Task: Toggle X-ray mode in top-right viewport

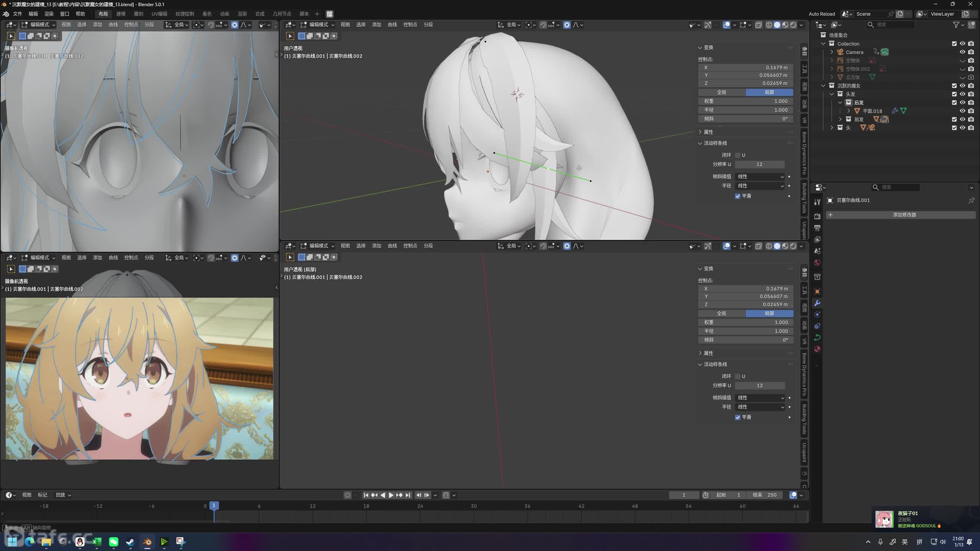Action: [x=758, y=25]
